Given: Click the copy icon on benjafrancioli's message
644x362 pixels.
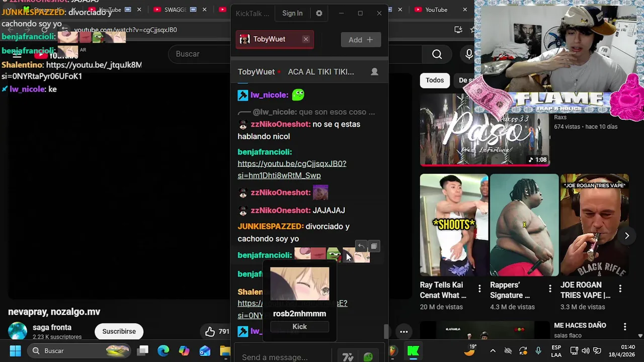Looking at the screenshot, I should point(374,246).
